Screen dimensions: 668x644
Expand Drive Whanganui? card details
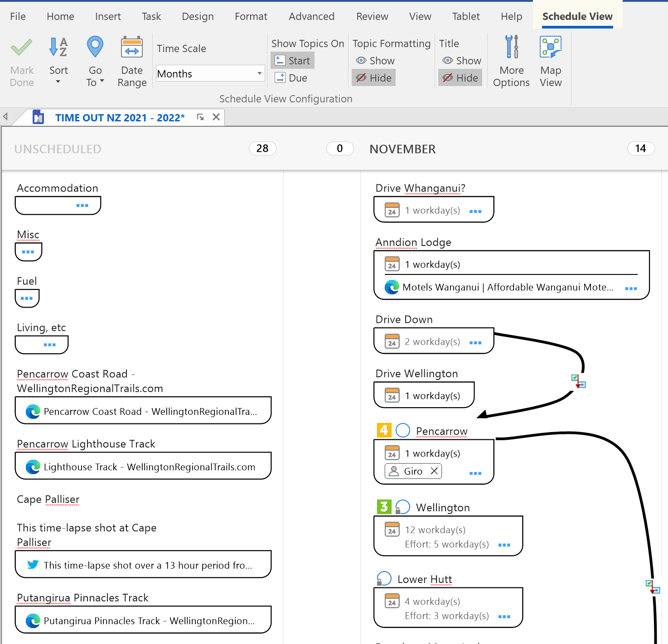click(x=475, y=211)
